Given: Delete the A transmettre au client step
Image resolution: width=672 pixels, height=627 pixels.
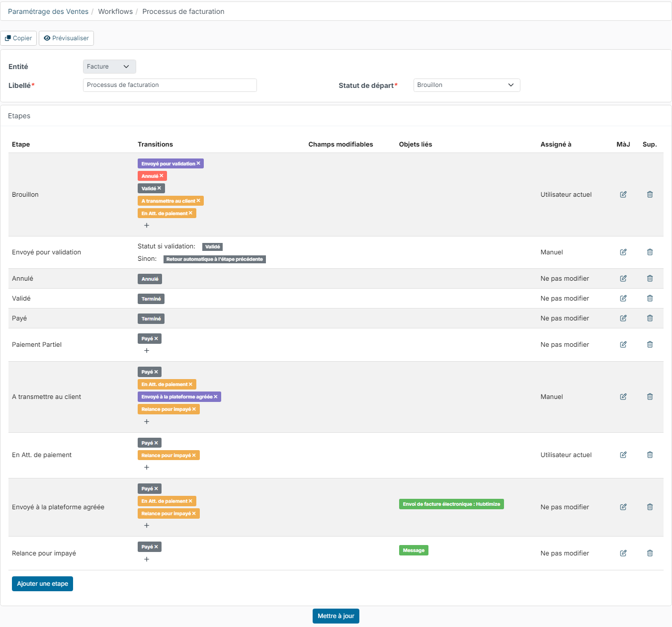Looking at the screenshot, I should [x=650, y=397].
